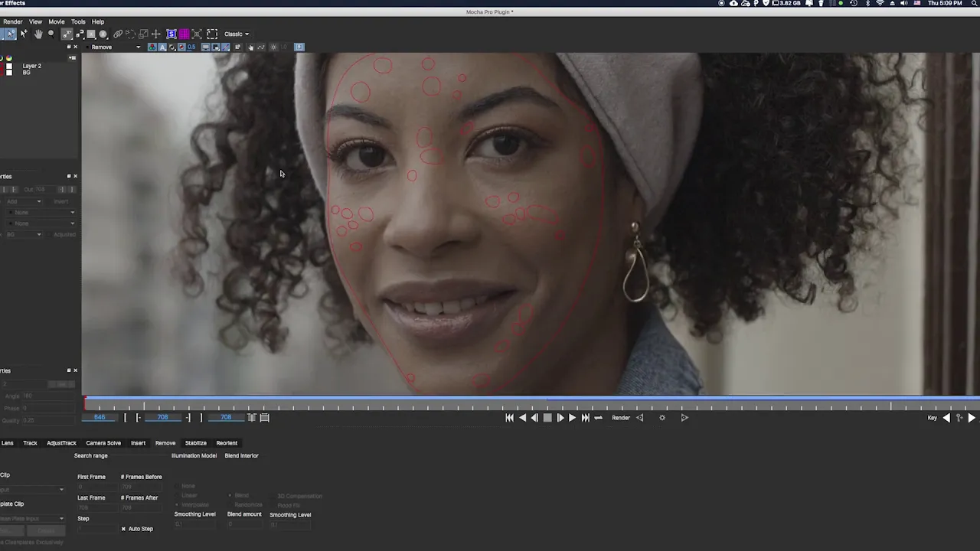The height and width of the screenshot is (551, 980).
Task: Select the X-Spline creation tool
Action: click(x=67, y=34)
